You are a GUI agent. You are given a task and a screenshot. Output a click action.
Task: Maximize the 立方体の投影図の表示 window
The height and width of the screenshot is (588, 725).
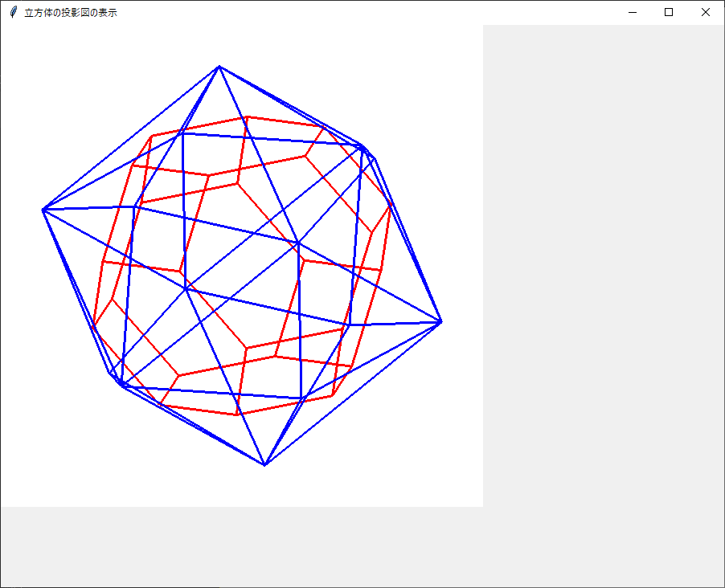click(669, 13)
